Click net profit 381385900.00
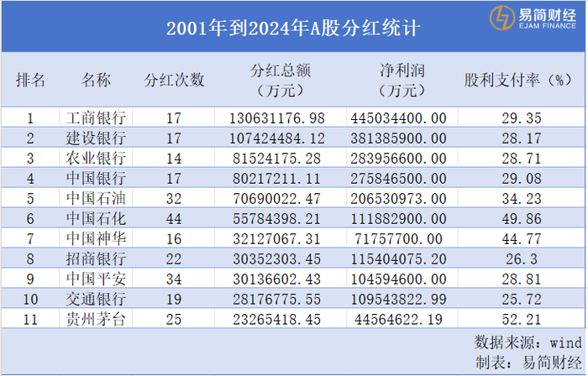 coord(399,138)
